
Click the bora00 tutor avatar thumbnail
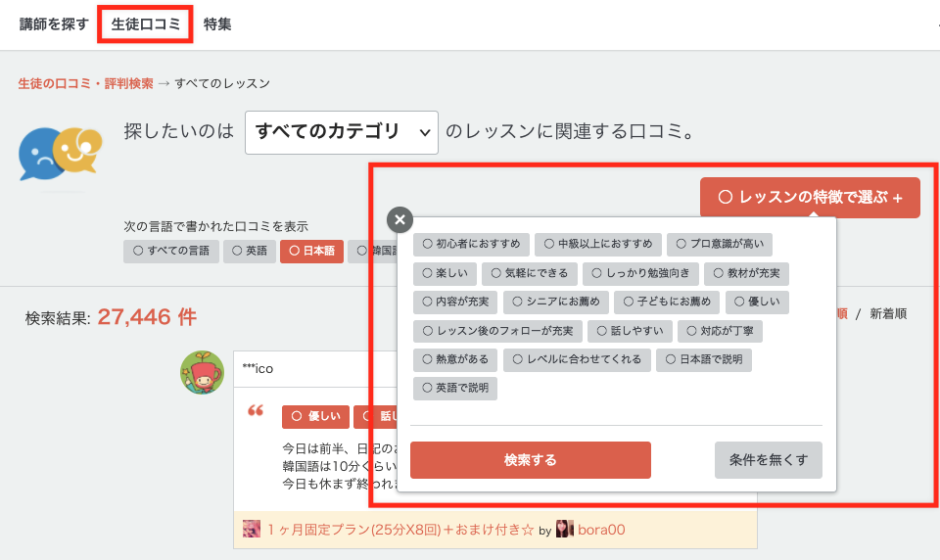[565, 529]
